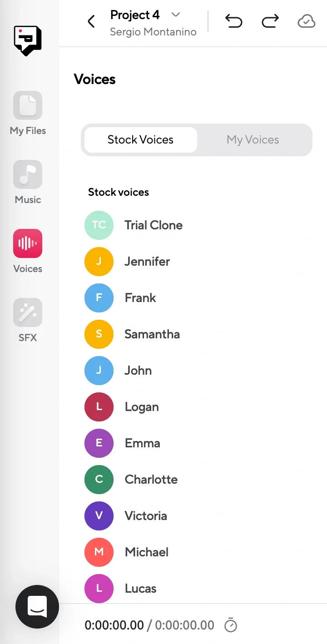Select the Jennifer voice
The height and width of the screenshot is (644, 327).
(x=147, y=262)
